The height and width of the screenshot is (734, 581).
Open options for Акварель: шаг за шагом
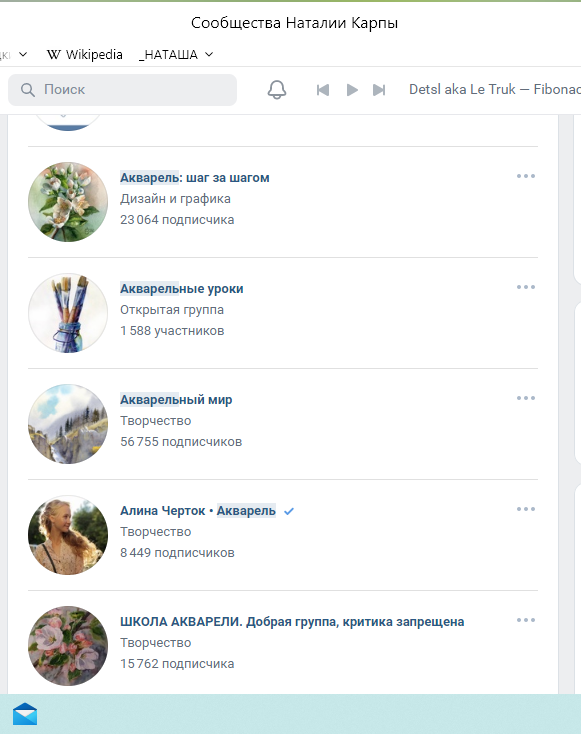coord(526,176)
